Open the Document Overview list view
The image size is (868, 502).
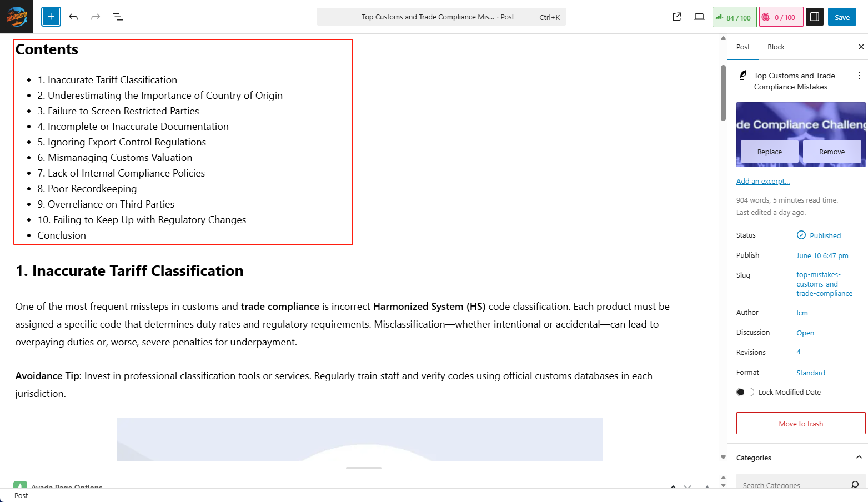point(118,17)
